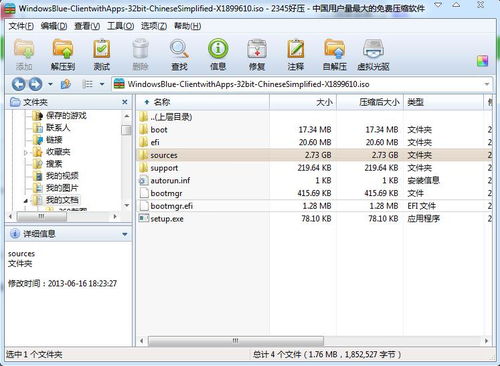Collapse the 详细信息 details panel chevron
The height and width of the screenshot is (366, 500).
pyautogui.click(x=125, y=234)
